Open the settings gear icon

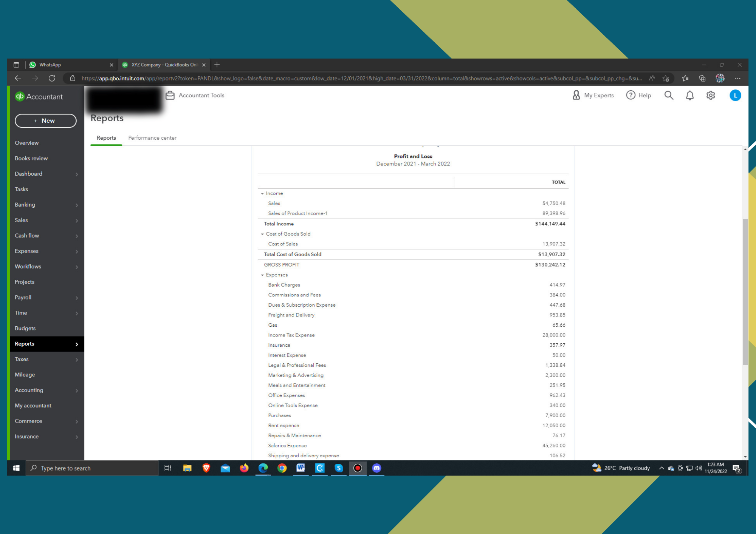pos(710,95)
